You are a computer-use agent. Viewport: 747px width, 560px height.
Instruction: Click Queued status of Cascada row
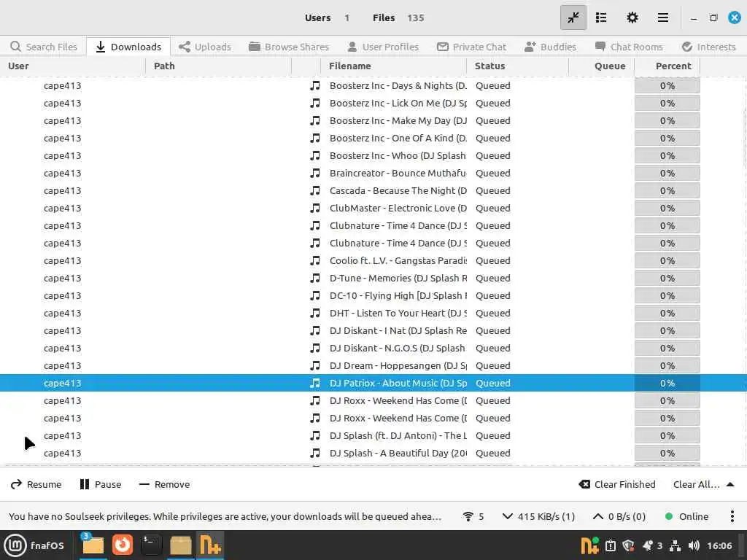click(492, 191)
